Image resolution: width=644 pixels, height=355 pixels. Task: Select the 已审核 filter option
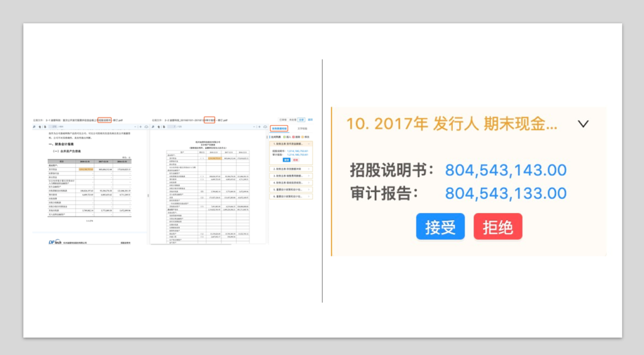[282, 119]
